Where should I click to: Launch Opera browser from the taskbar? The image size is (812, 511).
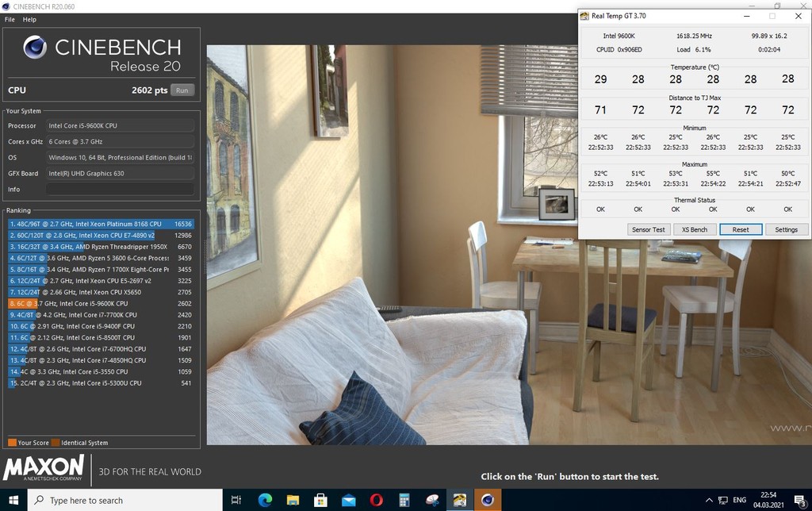377,500
